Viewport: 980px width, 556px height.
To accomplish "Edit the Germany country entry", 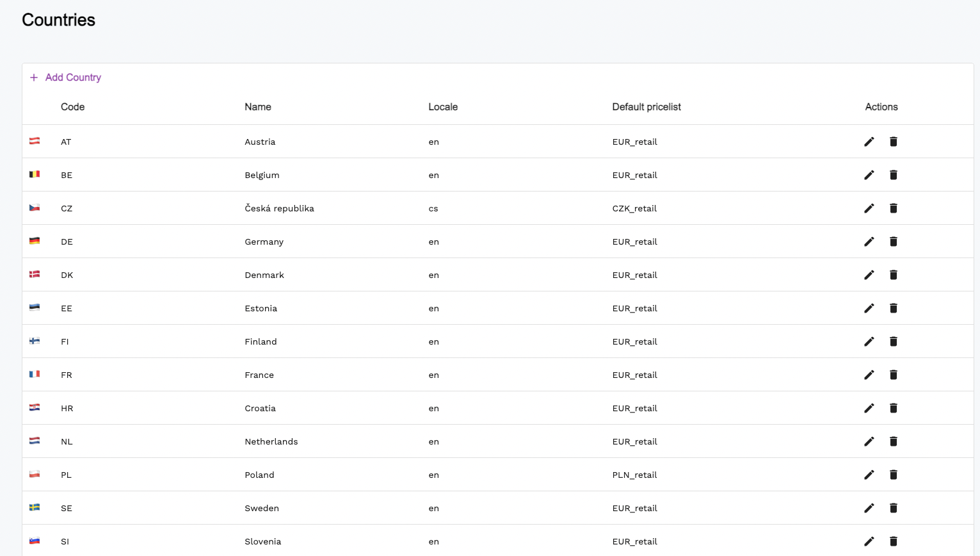I will point(869,241).
